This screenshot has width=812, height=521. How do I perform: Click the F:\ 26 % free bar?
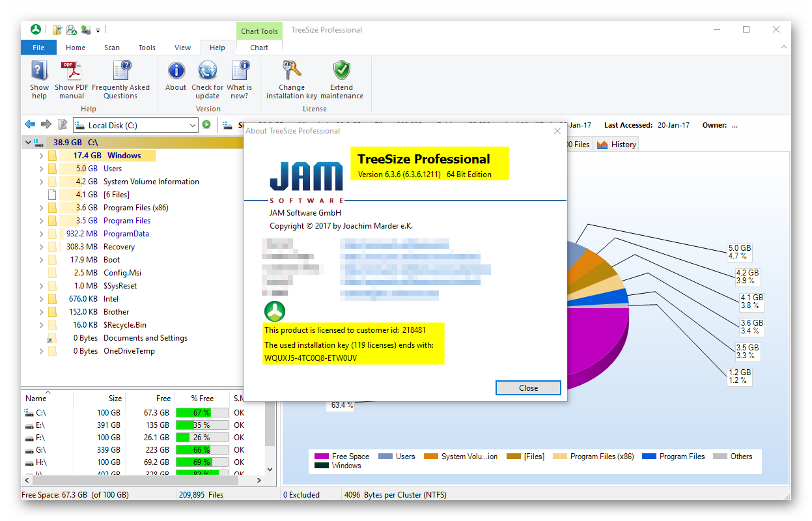tap(202, 437)
